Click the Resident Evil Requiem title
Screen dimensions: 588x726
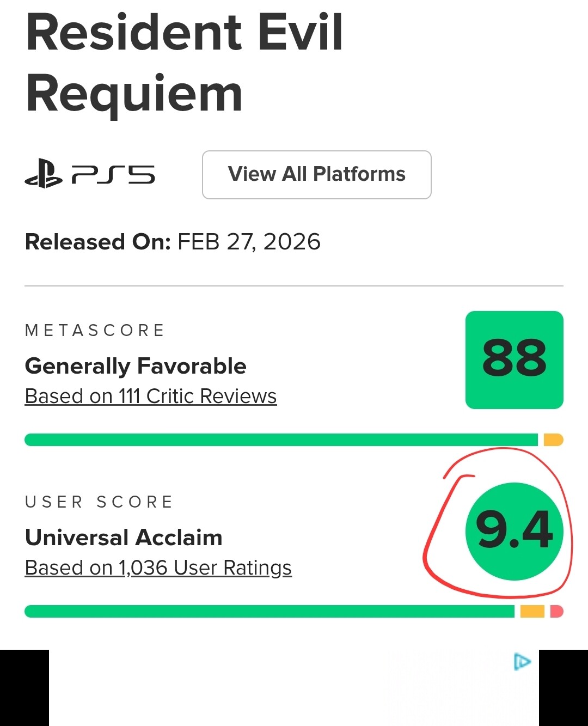coord(184,63)
